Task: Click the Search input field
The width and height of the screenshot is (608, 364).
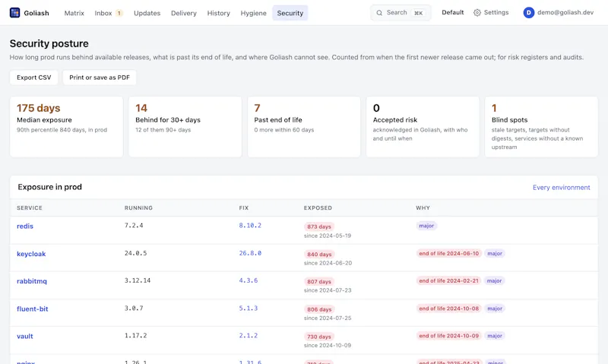Action: click(401, 13)
